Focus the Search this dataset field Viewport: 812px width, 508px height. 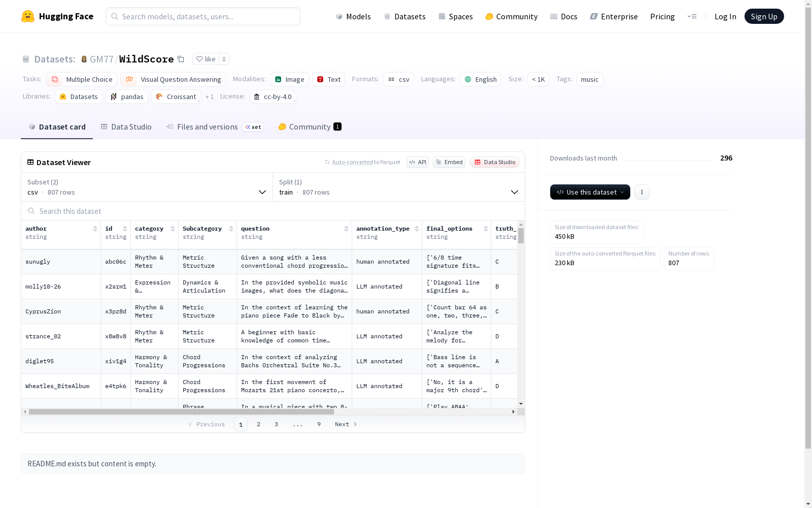(273, 211)
